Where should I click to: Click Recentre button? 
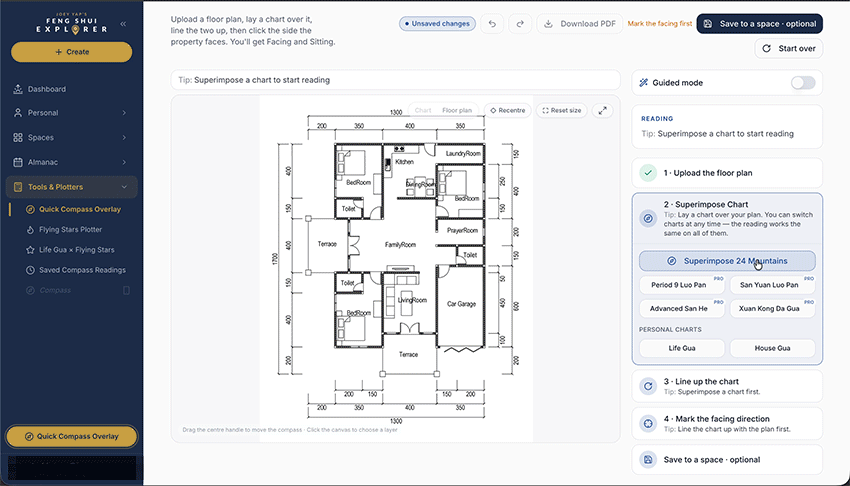(x=507, y=111)
